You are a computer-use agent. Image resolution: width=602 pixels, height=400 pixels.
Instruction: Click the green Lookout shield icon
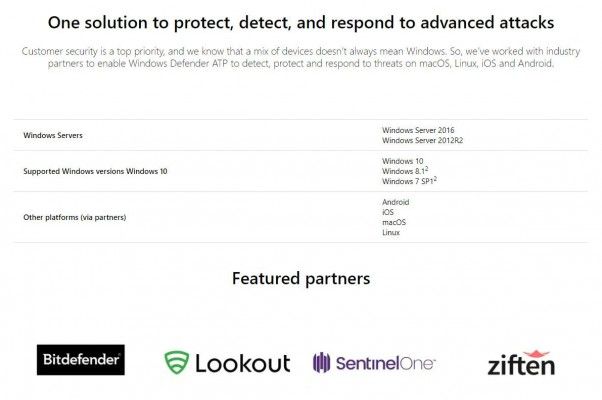tap(177, 362)
